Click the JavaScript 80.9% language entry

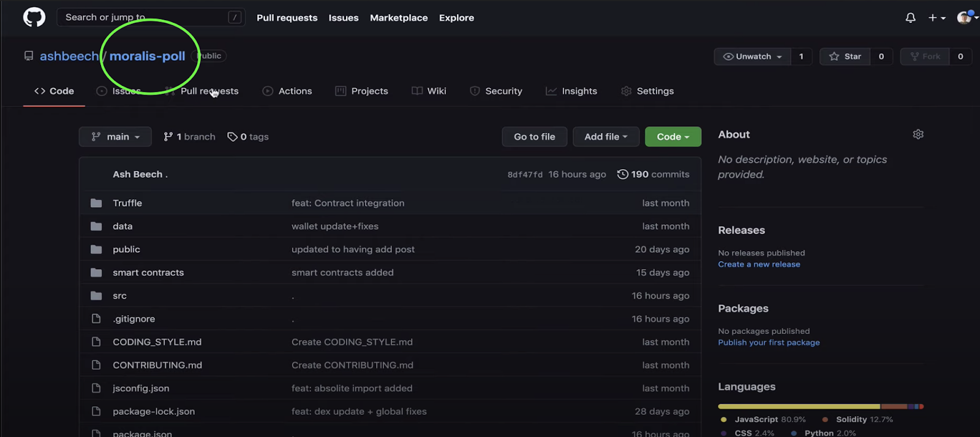click(x=763, y=419)
